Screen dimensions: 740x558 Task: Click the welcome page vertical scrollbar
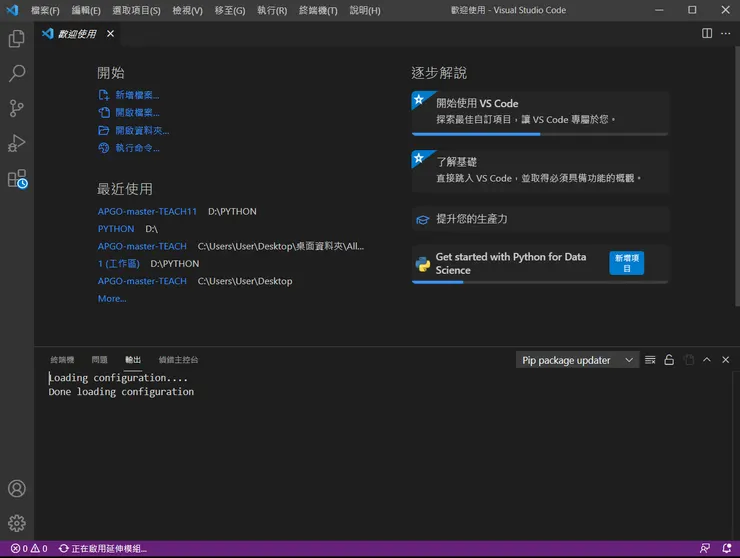[737, 176]
